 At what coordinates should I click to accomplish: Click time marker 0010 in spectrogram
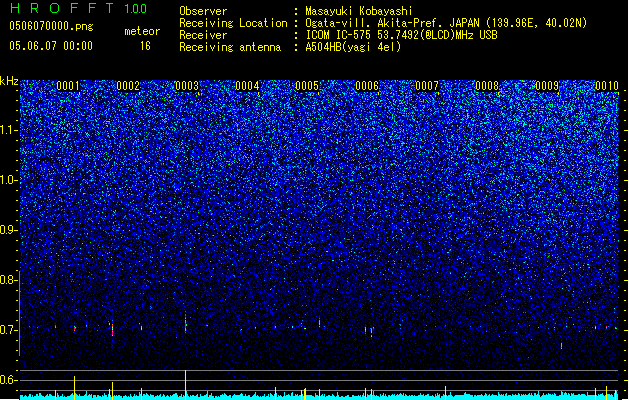pyautogui.click(x=607, y=86)
